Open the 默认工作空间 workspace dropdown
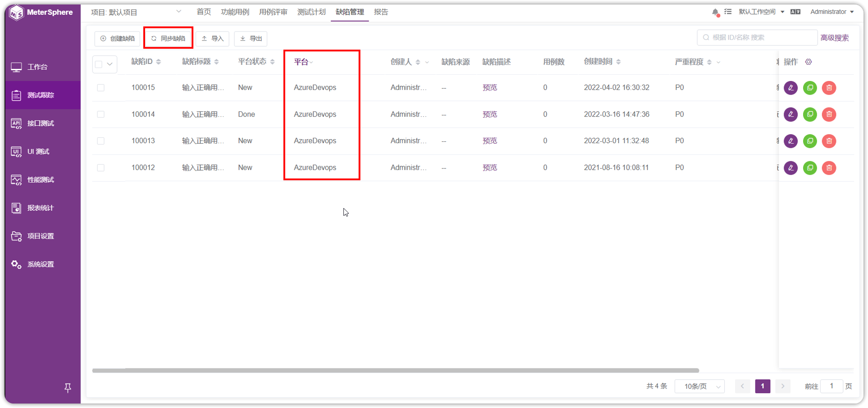Viewport: 868px width, 408px height. coord(762,12)
